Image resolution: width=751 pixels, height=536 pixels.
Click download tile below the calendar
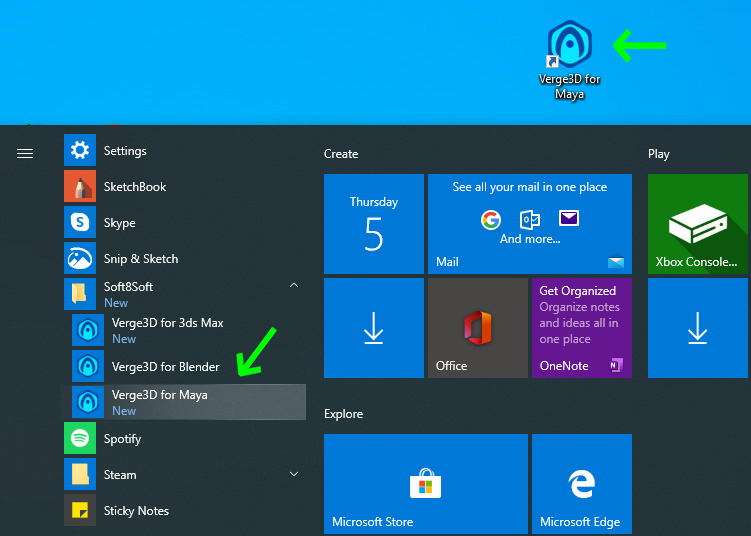(x=374, y=328)
